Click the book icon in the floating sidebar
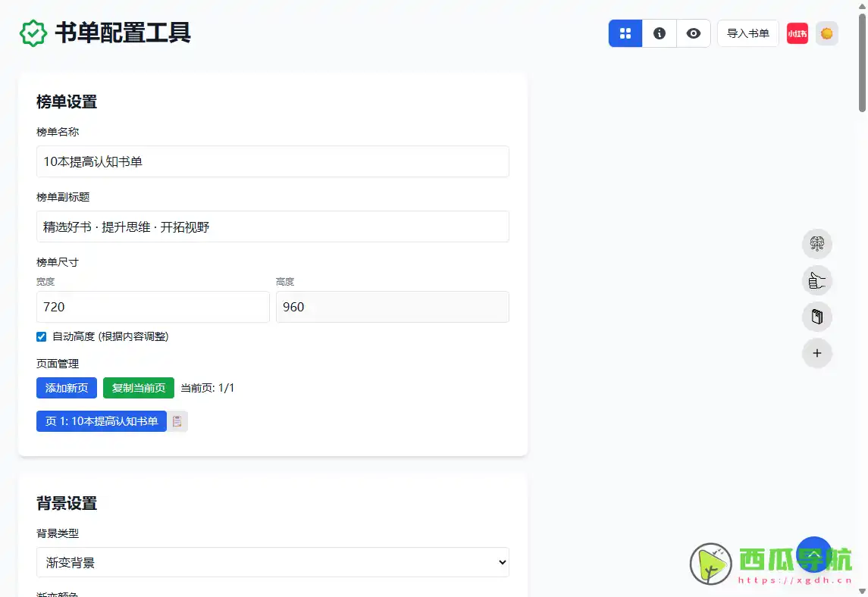 coord(816,317)
